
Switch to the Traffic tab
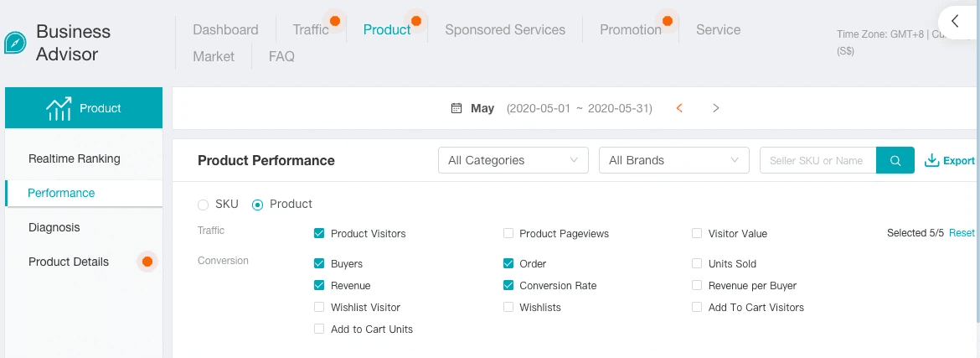click(311, 29)
